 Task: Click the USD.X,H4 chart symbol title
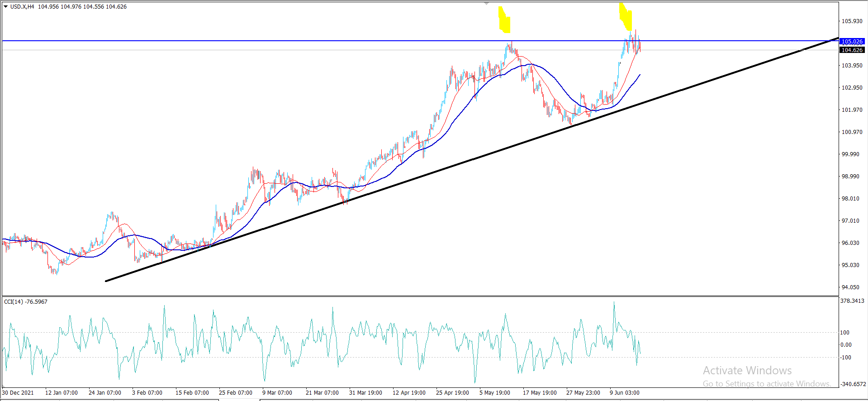click(x=22, y=7)
